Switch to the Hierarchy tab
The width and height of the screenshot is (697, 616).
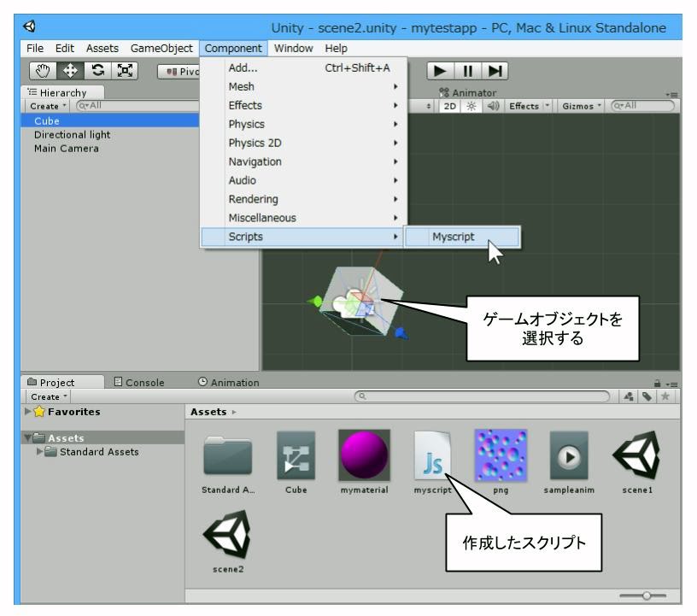62,92
